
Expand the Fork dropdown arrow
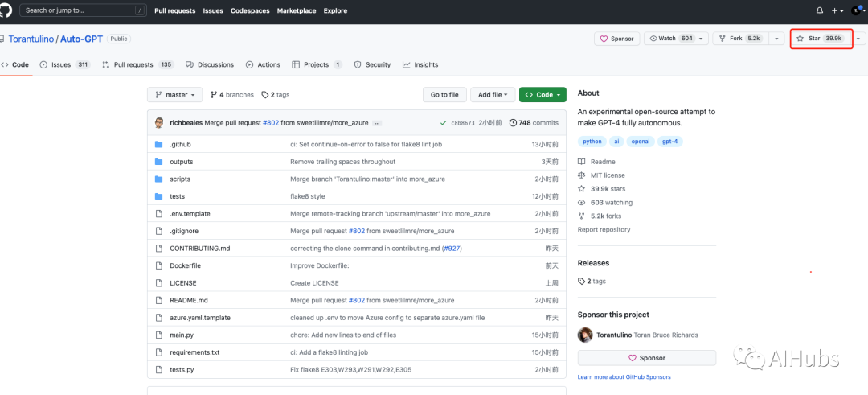point(776,39)
